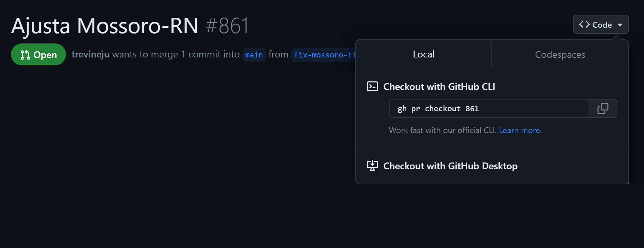Copy the gh pr checkout command
644x248 pixels.
tap(603, 108)
